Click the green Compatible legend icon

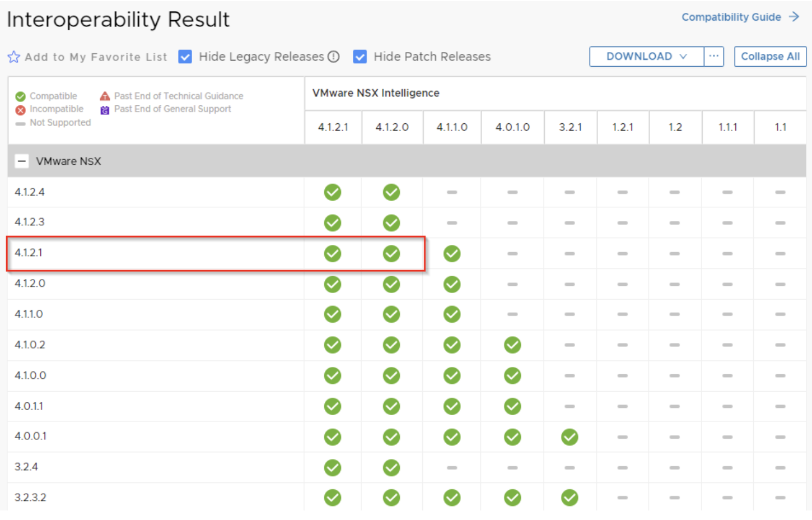tap(21, 96)
